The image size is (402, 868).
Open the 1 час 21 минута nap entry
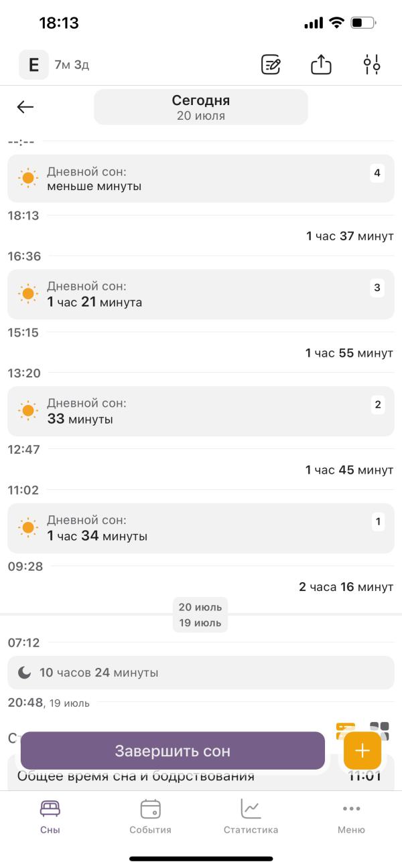[201, 294]
